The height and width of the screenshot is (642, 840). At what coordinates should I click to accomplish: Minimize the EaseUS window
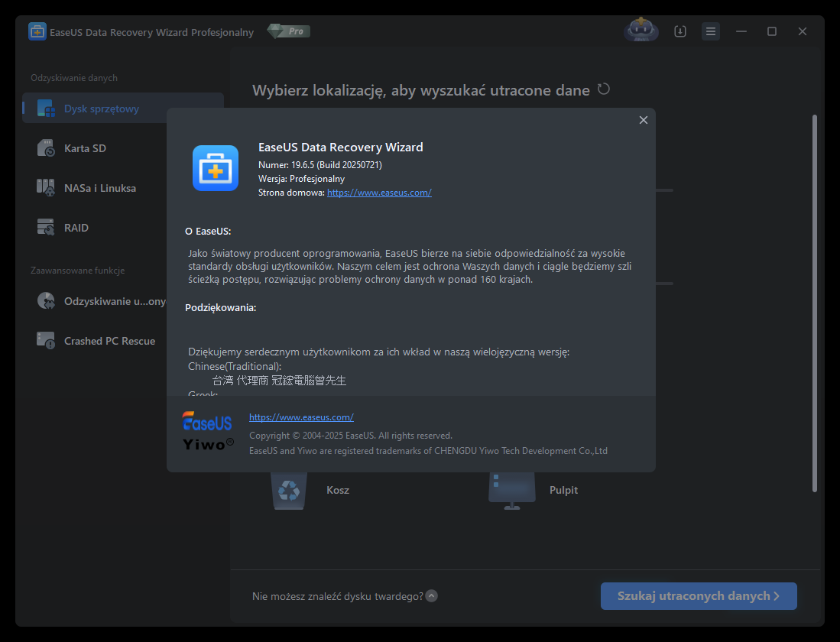[x=741, y=31]
